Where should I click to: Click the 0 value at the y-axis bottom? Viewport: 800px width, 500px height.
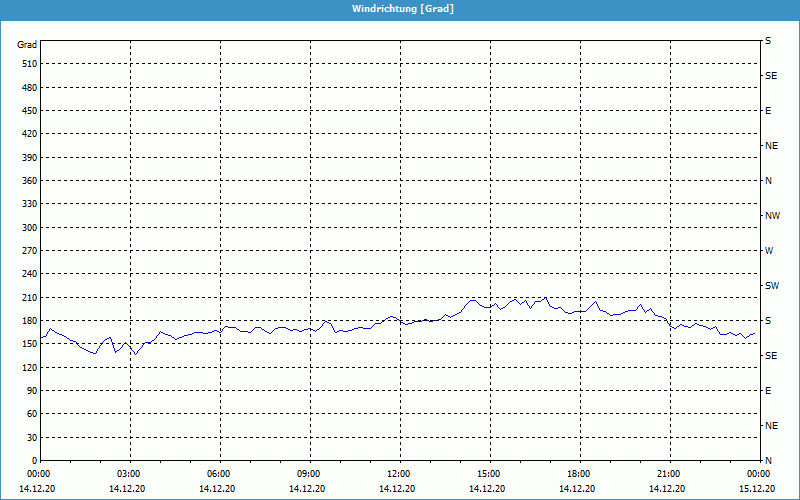point(33,461)
